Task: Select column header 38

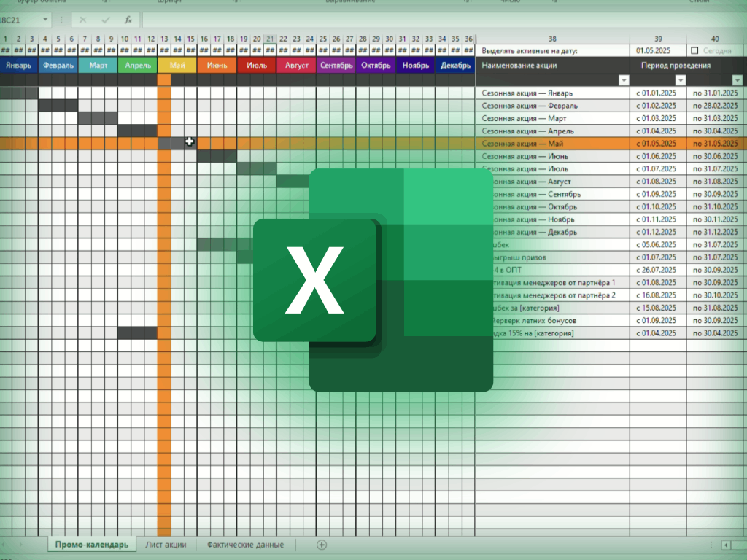Action: click(x=553, y=39)
